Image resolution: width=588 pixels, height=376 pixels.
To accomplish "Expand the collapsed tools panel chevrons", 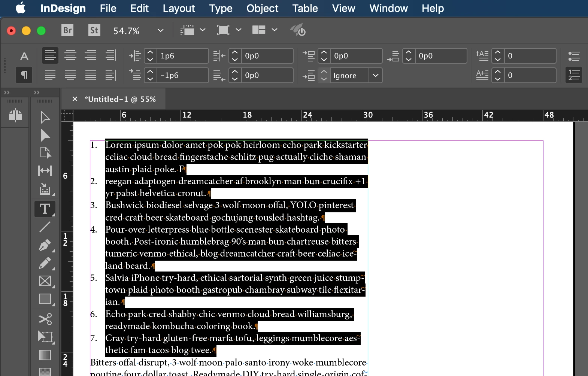I will pos(37,93).
